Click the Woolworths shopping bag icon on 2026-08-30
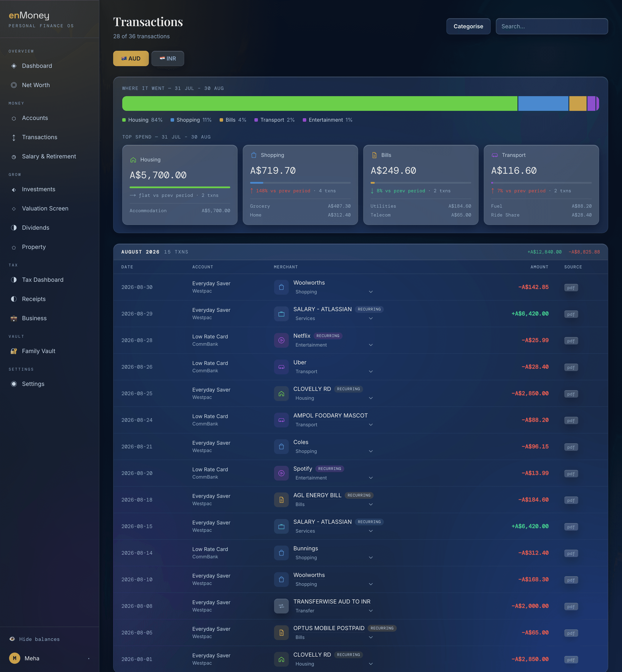 coord(281,287)
